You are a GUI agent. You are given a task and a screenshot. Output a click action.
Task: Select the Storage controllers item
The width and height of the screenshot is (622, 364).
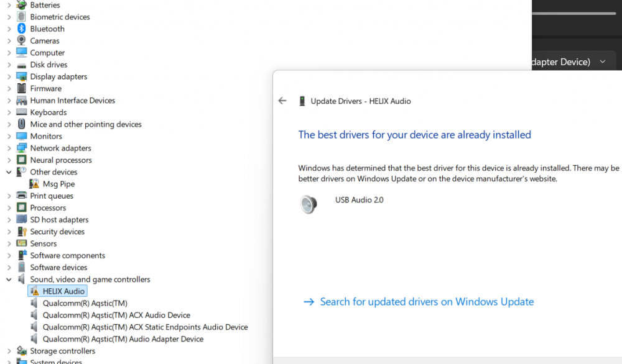click(x=61, y=351)
